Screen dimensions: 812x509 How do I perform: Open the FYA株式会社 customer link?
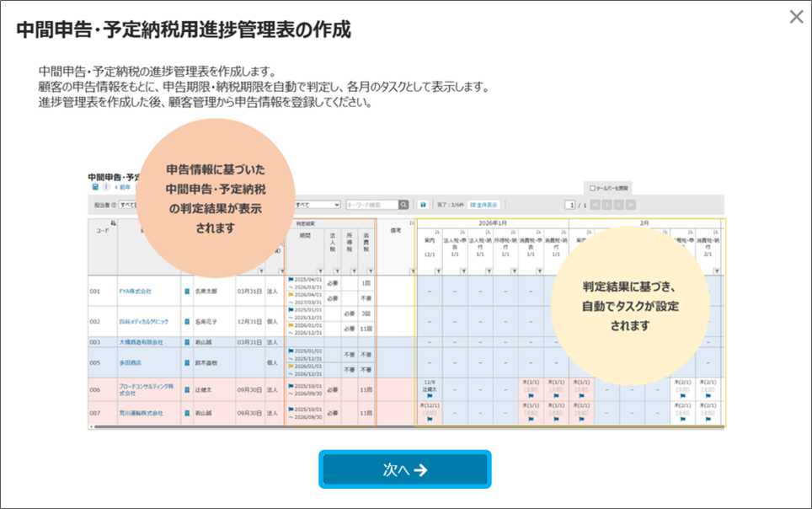point(135,291)
